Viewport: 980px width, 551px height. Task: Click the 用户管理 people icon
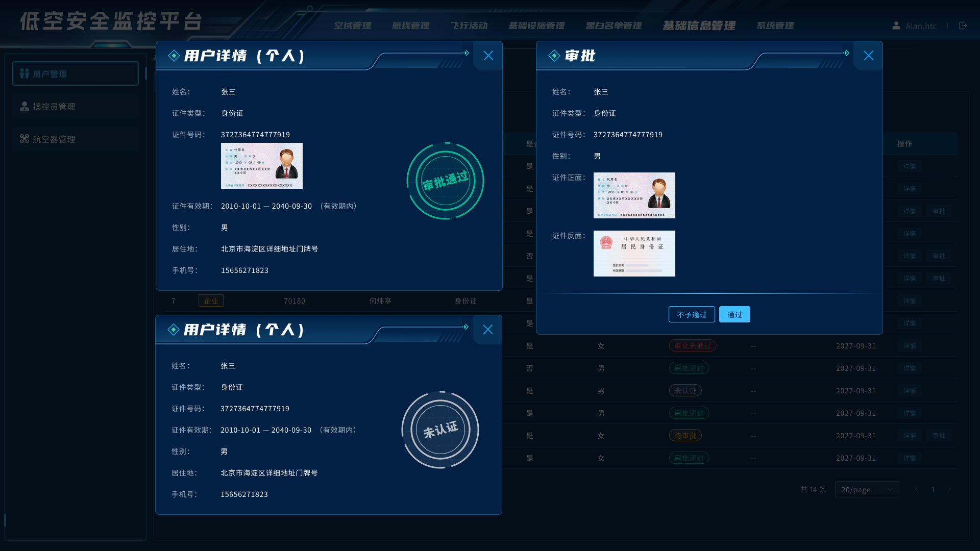pos(24,73)
